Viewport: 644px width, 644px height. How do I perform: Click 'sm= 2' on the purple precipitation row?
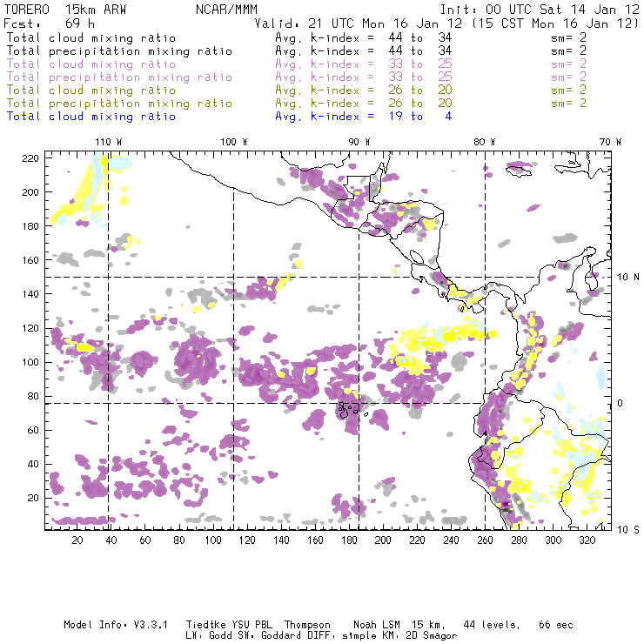[569, 77]
